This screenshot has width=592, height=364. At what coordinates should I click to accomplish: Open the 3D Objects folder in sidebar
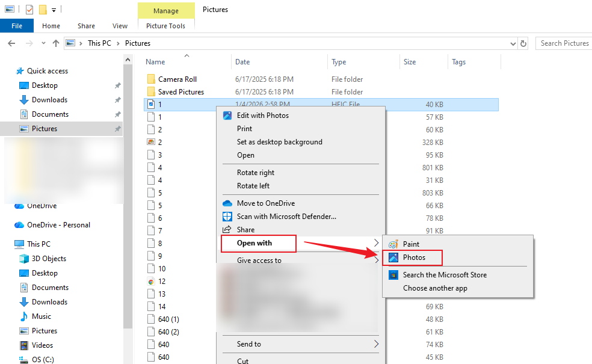point(49,259)
